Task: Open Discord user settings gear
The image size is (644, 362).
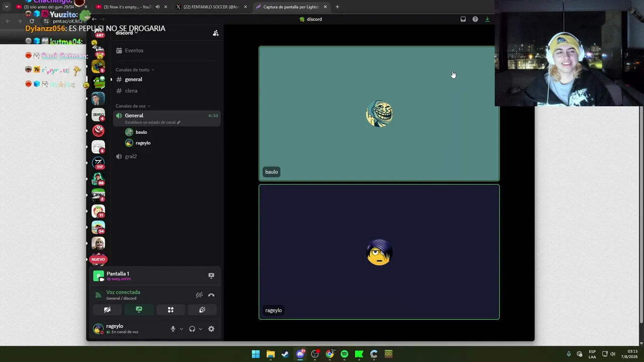Action: 211,329
